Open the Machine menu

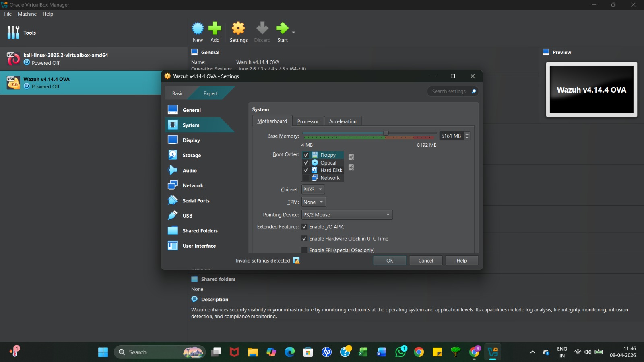(27, 14)
